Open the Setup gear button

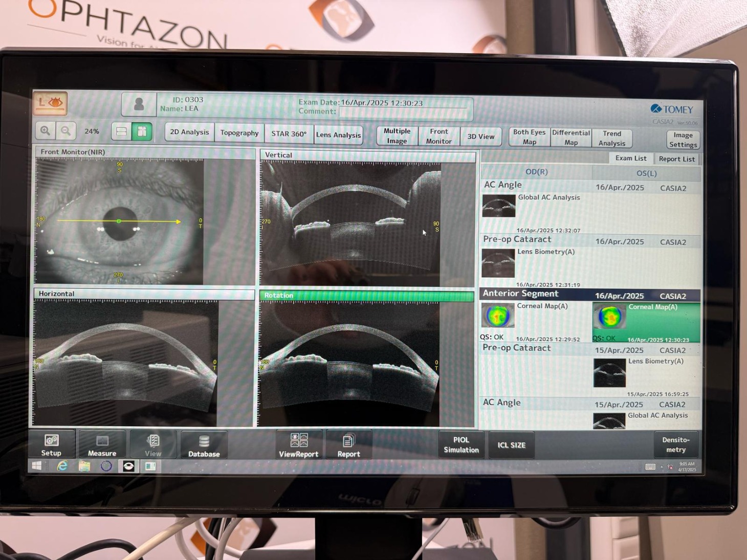(51, 445)
